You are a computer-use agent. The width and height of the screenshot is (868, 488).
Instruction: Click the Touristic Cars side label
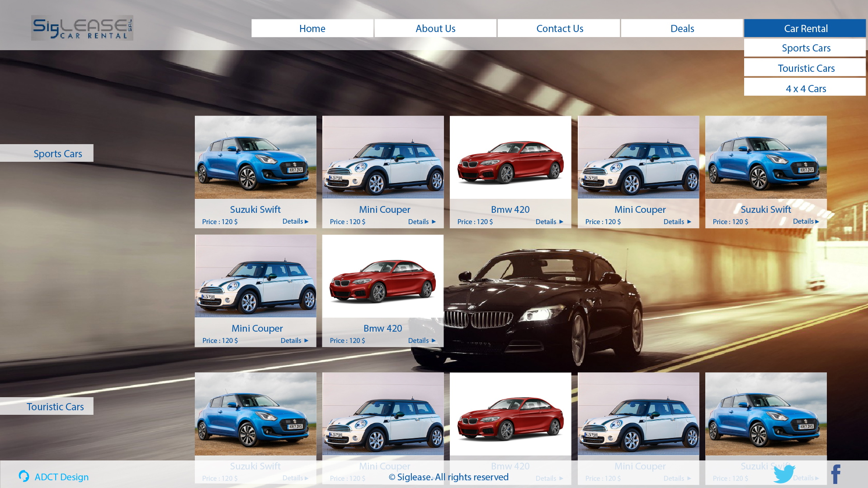pyautogui.click(x=55, y=407)
